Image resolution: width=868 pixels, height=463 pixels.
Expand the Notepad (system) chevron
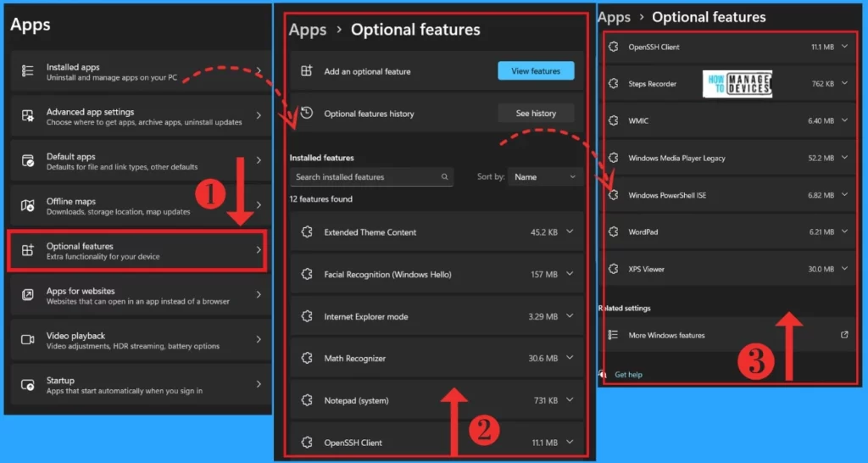click(x=570, y=400)
